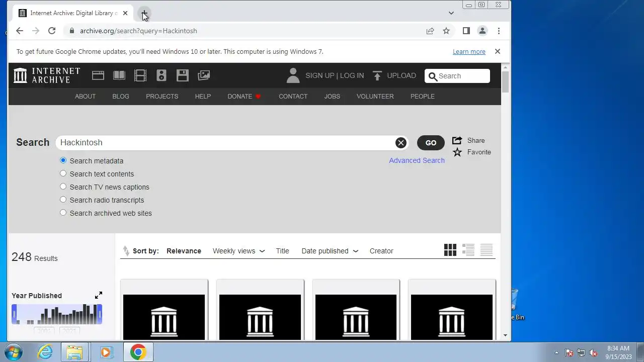This screenshot has width=644, height=362.
Task: Share this page from address bar
Action: coord(430,31)
